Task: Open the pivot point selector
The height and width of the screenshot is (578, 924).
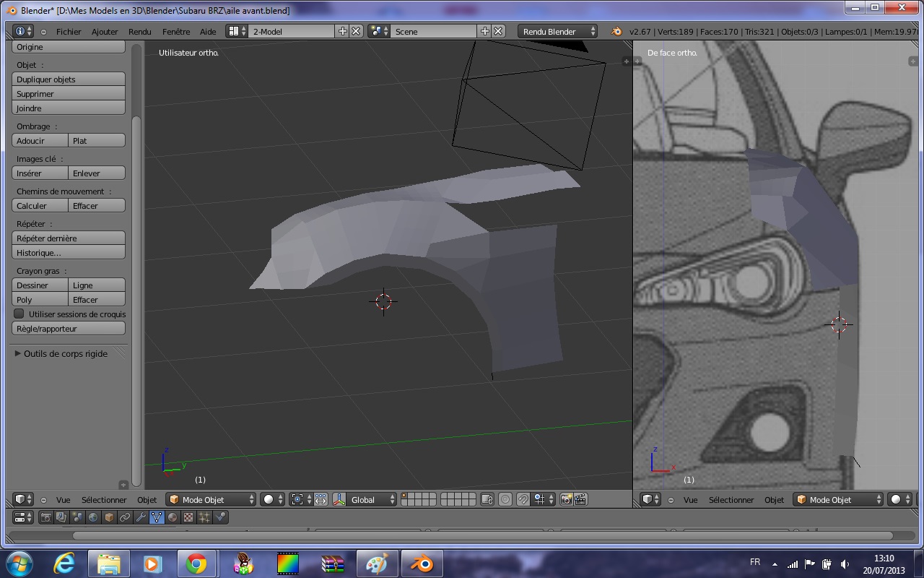Action: [x=302, y=499]
